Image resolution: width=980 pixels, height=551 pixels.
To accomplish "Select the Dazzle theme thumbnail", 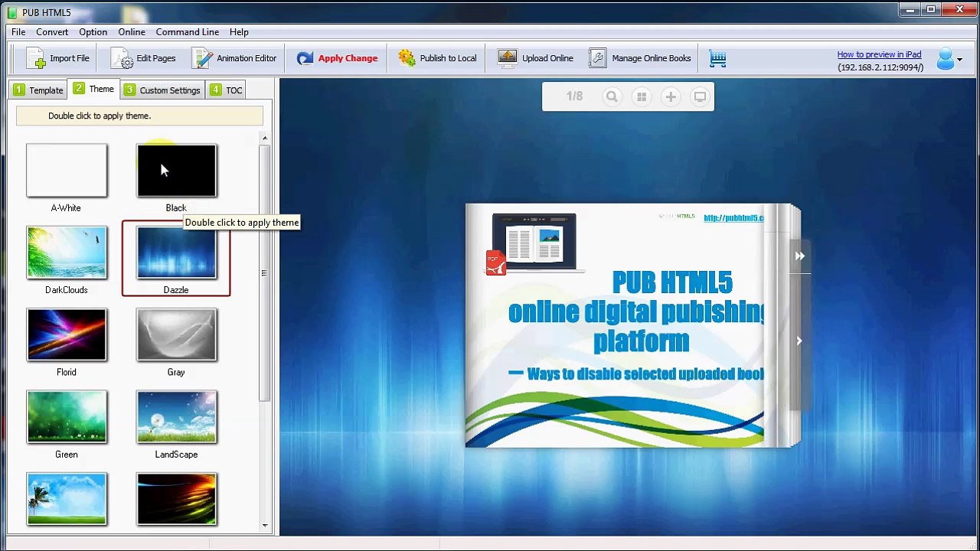I will coord(177,253).
